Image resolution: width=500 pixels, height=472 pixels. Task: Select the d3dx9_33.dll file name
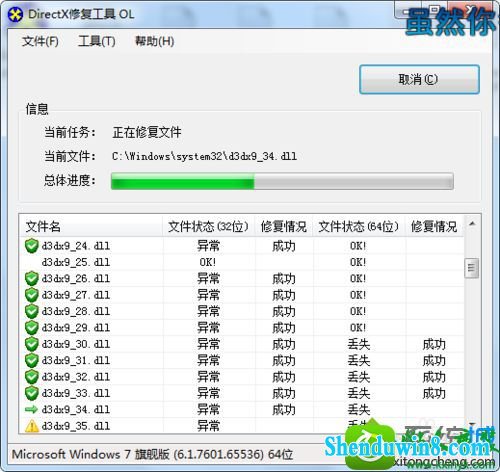coord(76,393)
